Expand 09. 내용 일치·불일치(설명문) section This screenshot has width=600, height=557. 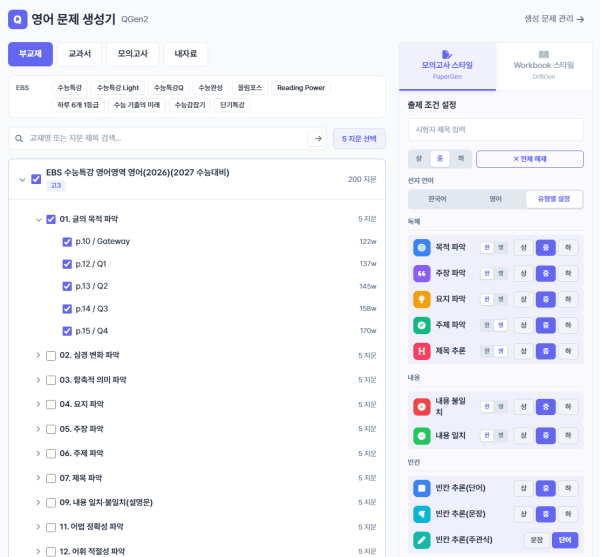click(38, 502)
